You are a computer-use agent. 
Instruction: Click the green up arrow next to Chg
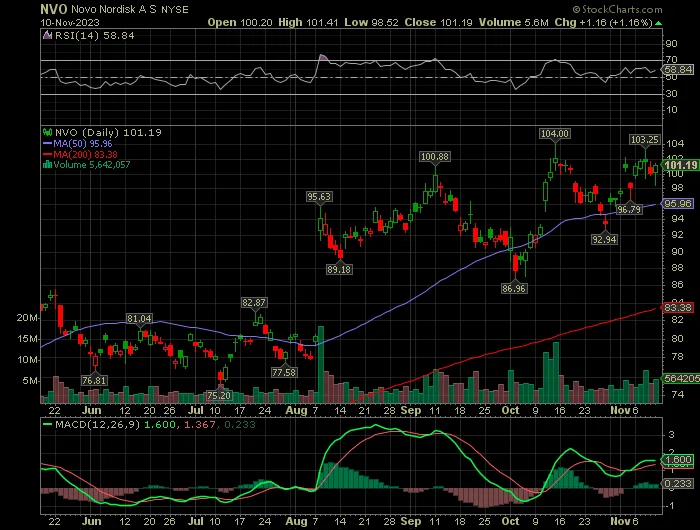pos(658,23)
